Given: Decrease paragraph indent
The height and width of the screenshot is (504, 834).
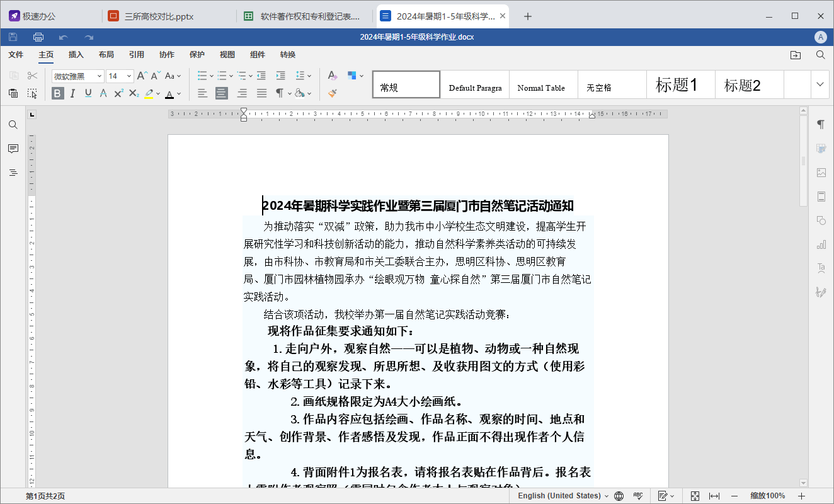Looking at the screenshot, I should coord(261,76).
